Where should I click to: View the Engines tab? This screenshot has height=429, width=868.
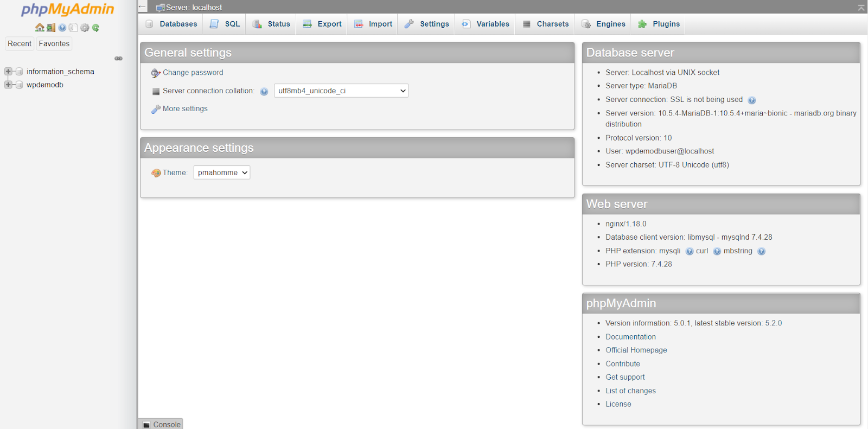pyautogui.click(x=603, y=24)
